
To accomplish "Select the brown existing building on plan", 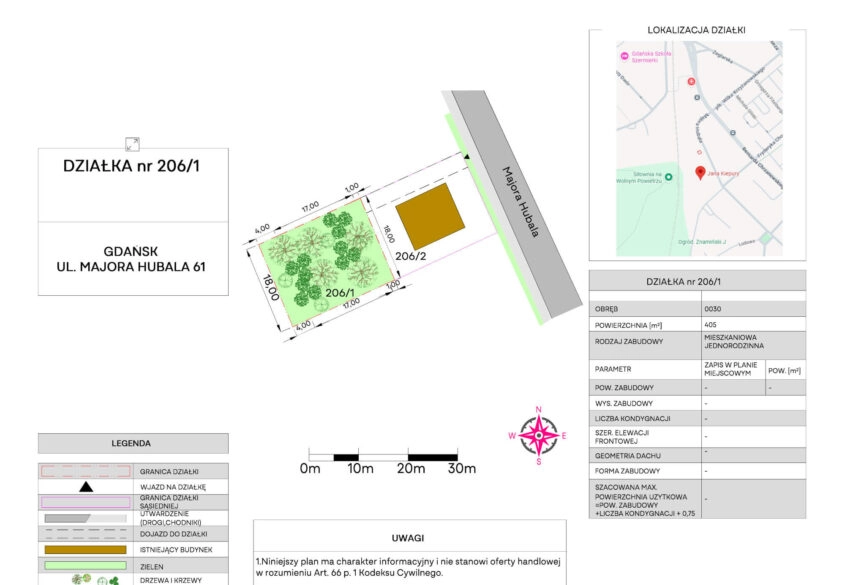I will click(430, 217).
